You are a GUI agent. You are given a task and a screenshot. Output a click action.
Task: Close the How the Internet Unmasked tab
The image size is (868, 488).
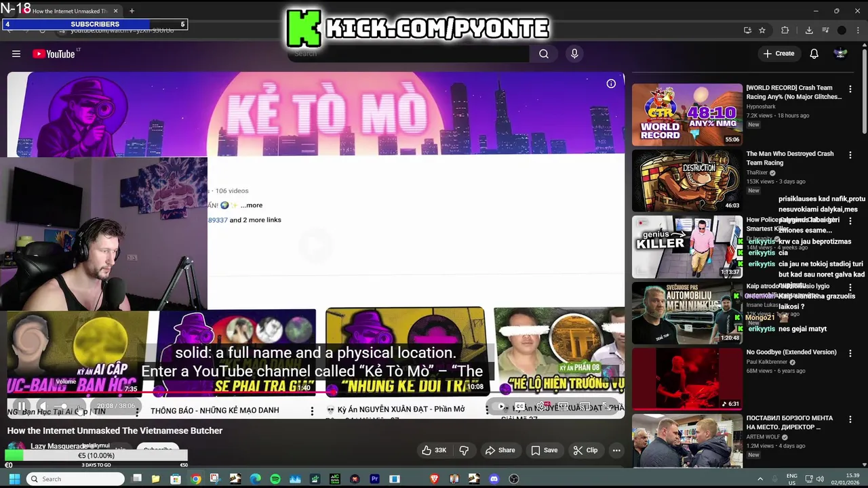(115, 11)
